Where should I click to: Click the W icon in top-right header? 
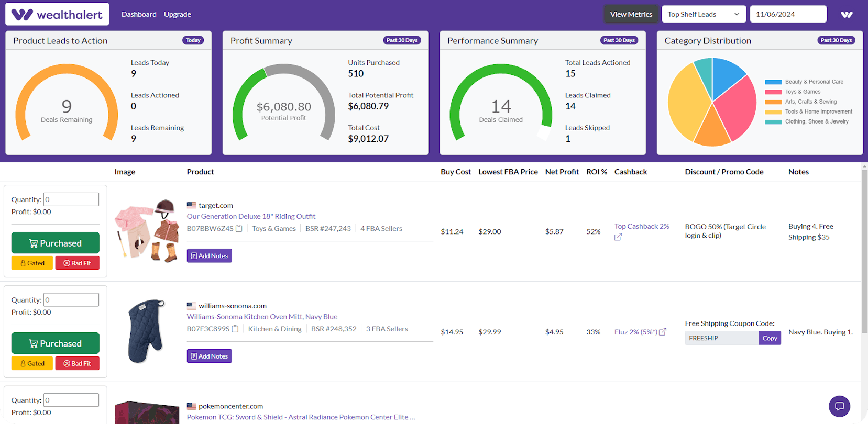pyautogui.click(x=847, y=14)
